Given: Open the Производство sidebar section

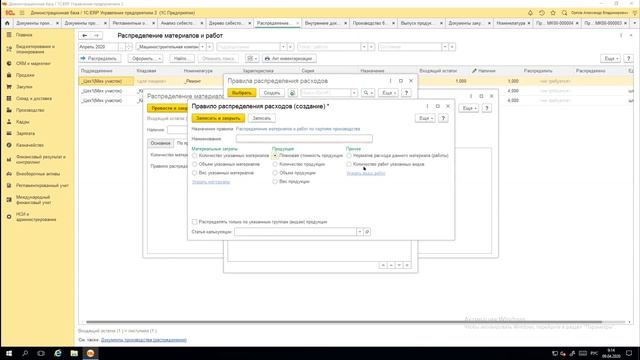Looking at the screenshot, I should pyautogui.click(x=30, y=110).
